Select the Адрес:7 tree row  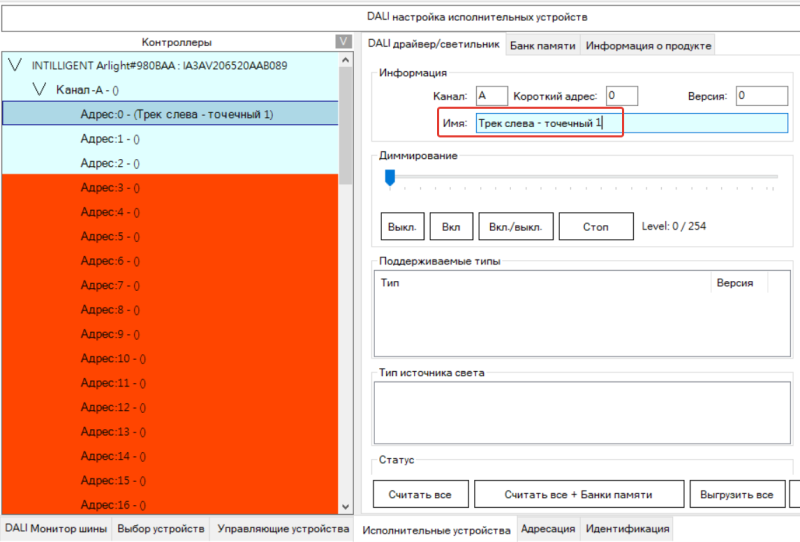(170, 285)
